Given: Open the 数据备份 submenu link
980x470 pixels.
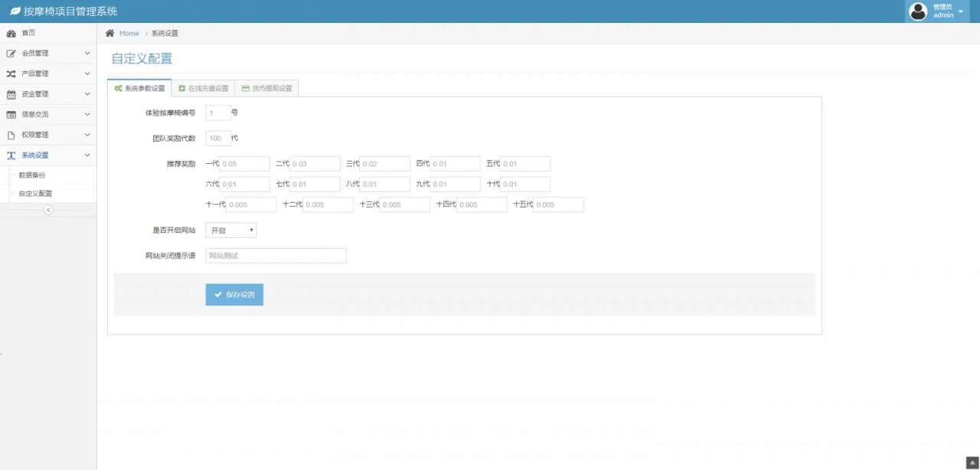Looking at the screenshot, I should pyautogui.click(x=32, y=175).
